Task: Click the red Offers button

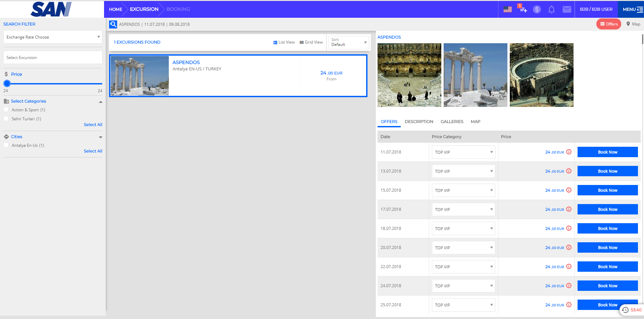Action: [609, 24]
